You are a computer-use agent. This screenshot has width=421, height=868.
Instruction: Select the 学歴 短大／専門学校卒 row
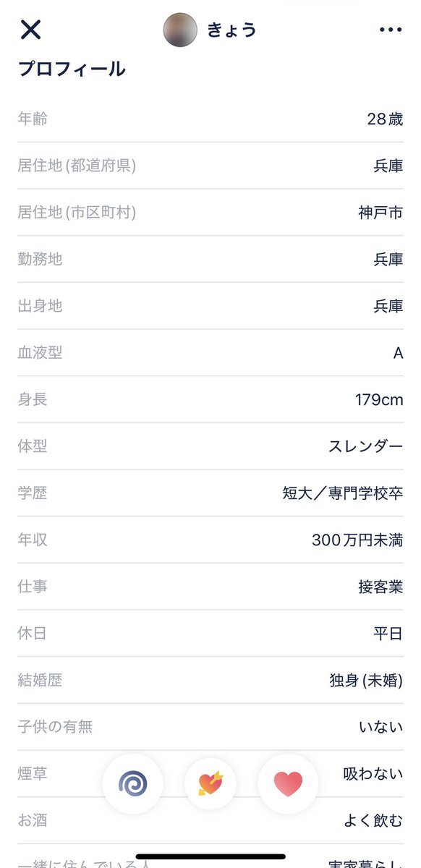click(x=210, y=493)
